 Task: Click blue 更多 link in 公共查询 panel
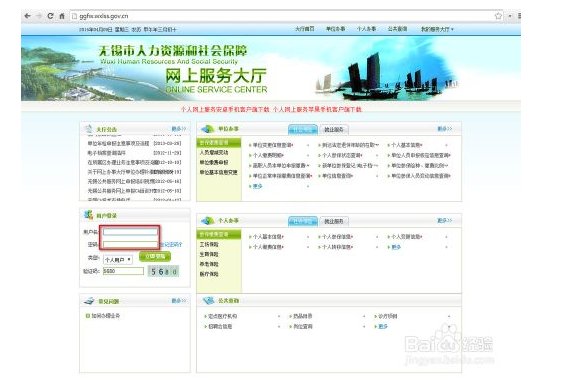click(x=383, y=326)
